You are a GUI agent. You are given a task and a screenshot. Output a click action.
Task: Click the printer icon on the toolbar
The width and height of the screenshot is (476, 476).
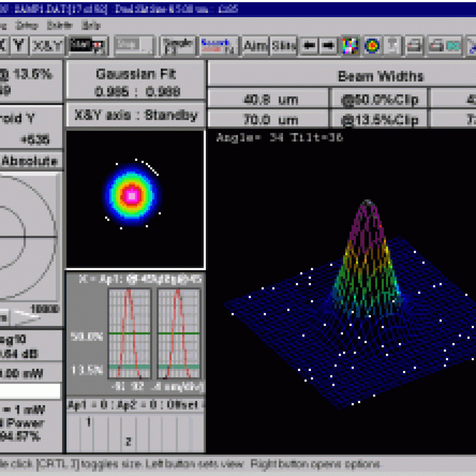(x=413, y=45)
